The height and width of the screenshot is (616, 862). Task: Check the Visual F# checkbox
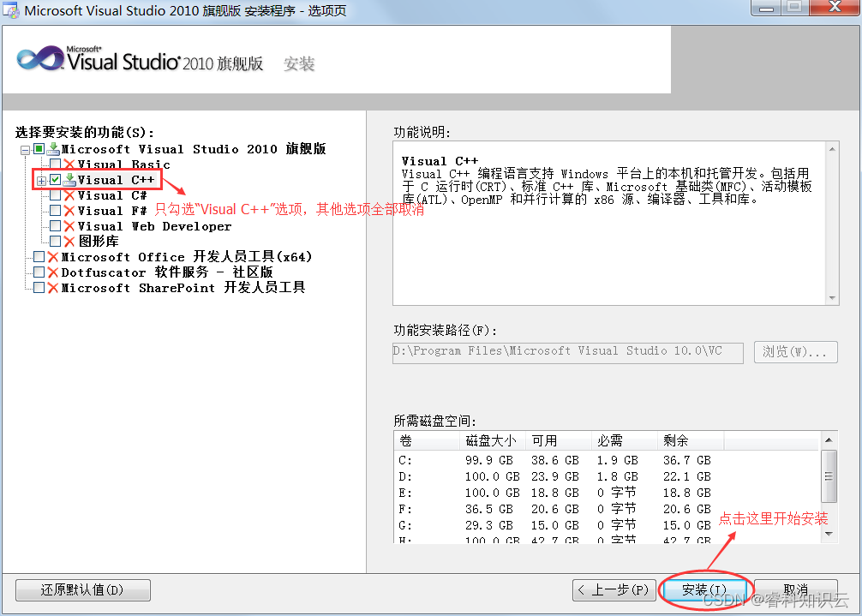coord(56,211)
